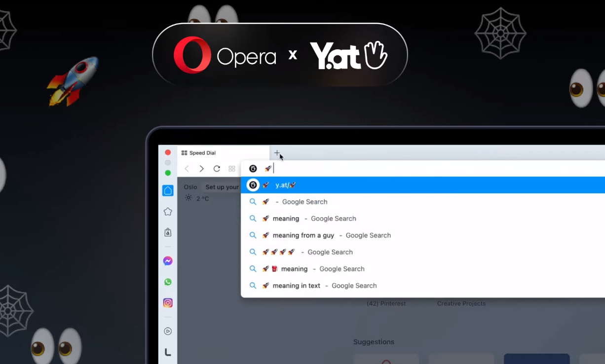Select the y.at/rocket suggestion

tap(423, 185)
